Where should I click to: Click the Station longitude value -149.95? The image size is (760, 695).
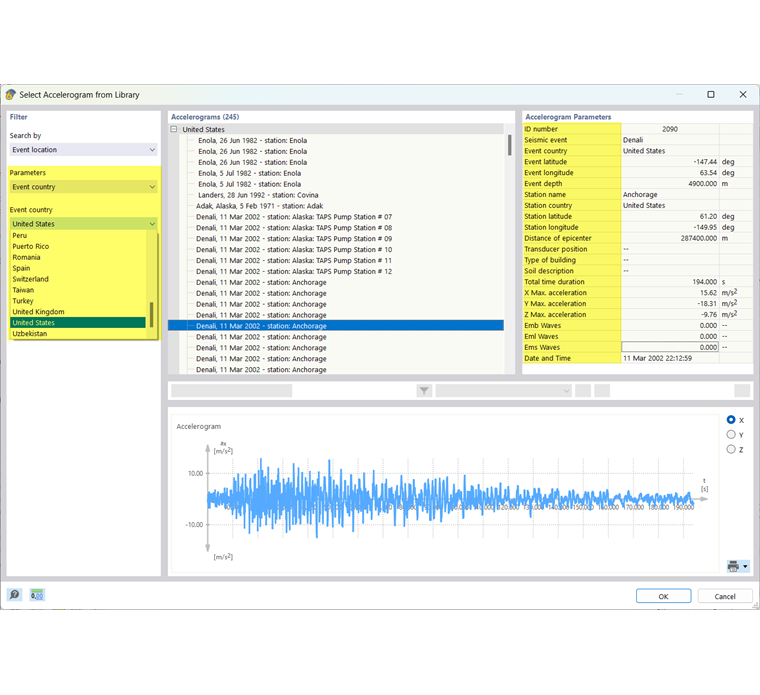[705, 227]
